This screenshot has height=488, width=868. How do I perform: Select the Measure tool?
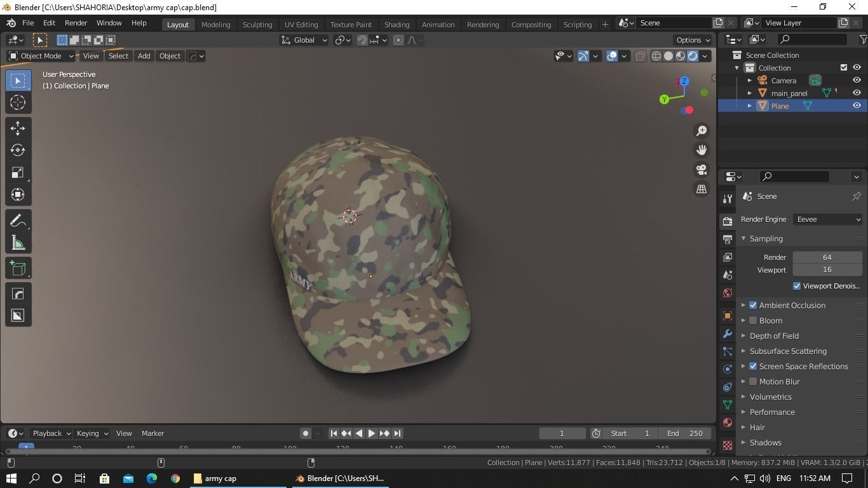coord(18,243)
